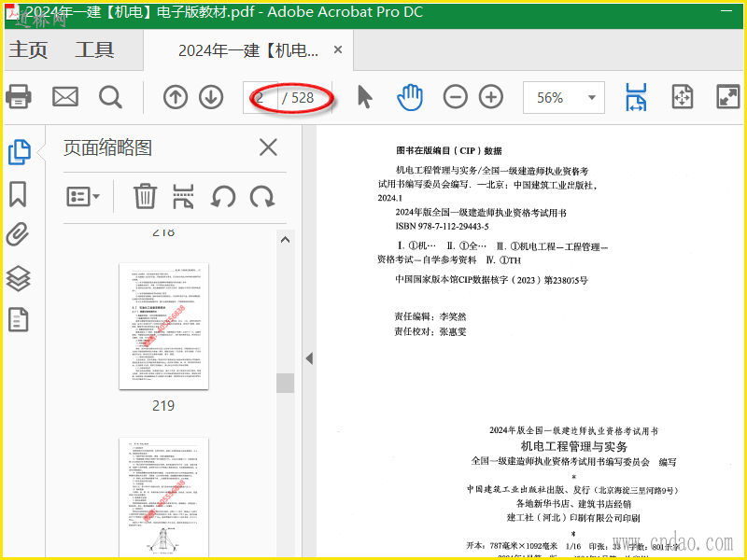The height and width of the screenshot is (560, 747).
Task: Select the page 219 thumbnail
Action: 164,326
